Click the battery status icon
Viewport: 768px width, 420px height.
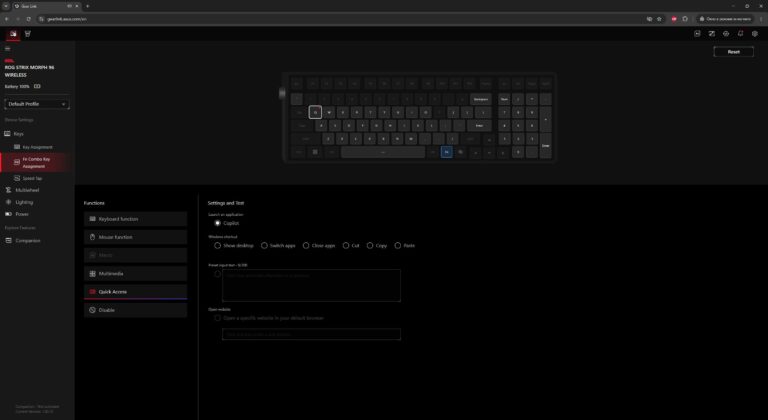point(37,86)
